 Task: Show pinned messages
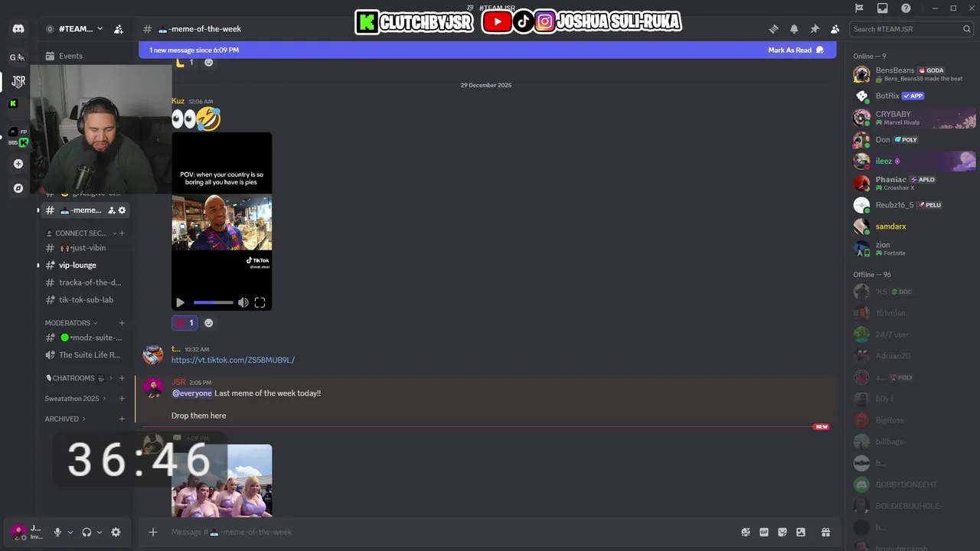click(815, 29)
